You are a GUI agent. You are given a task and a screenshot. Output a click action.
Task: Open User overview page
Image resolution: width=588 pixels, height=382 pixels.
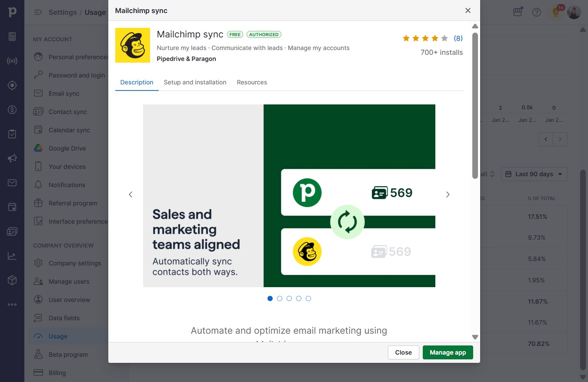pyautogui.click(x=70, y=300)
